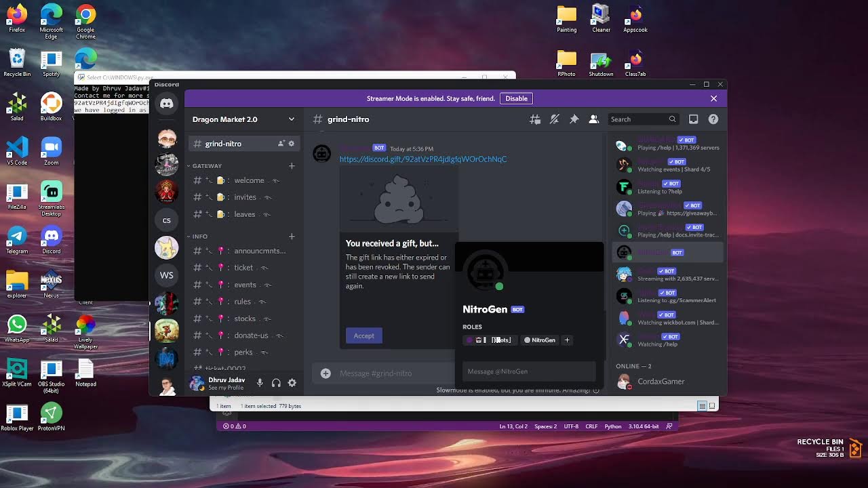Click Dhruv Jadav user avatar

click(x=197, y=383)
